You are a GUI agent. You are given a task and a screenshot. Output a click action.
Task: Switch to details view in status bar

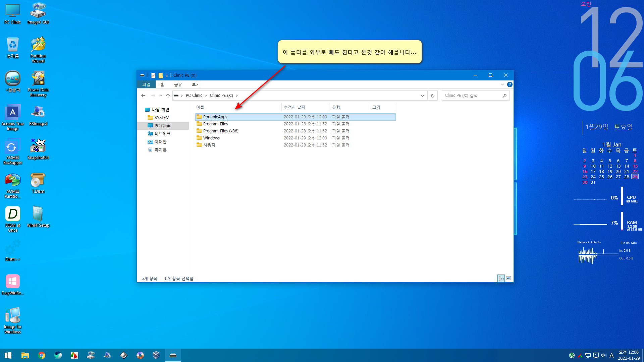coord(501,278)
